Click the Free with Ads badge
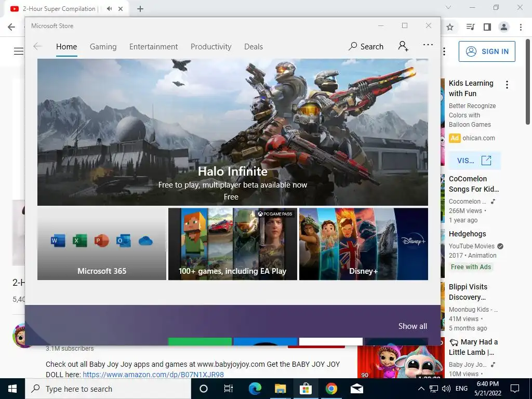 click(471, 267)
